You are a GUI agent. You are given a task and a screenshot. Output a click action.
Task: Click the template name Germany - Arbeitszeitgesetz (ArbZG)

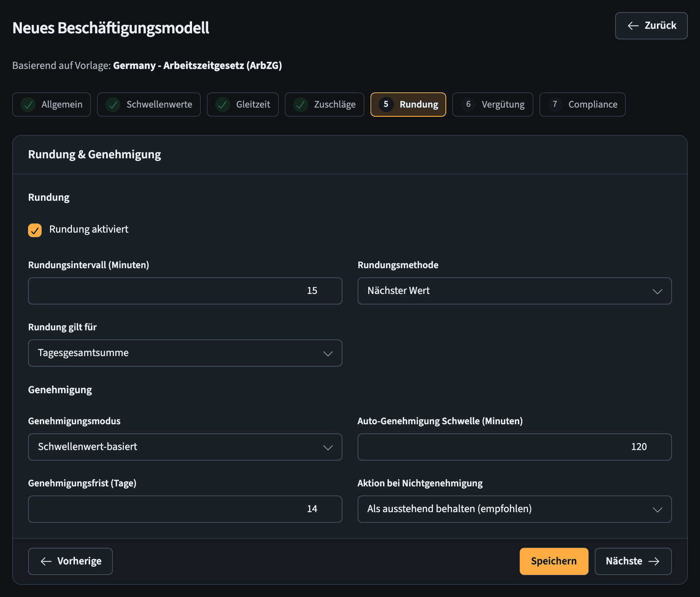coord(197,66)
